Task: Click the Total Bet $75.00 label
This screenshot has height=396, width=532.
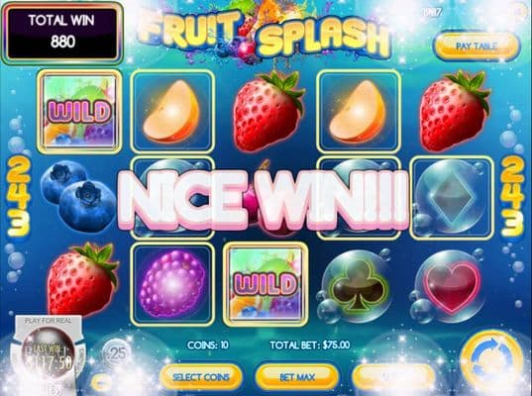Action: [309, 346]
